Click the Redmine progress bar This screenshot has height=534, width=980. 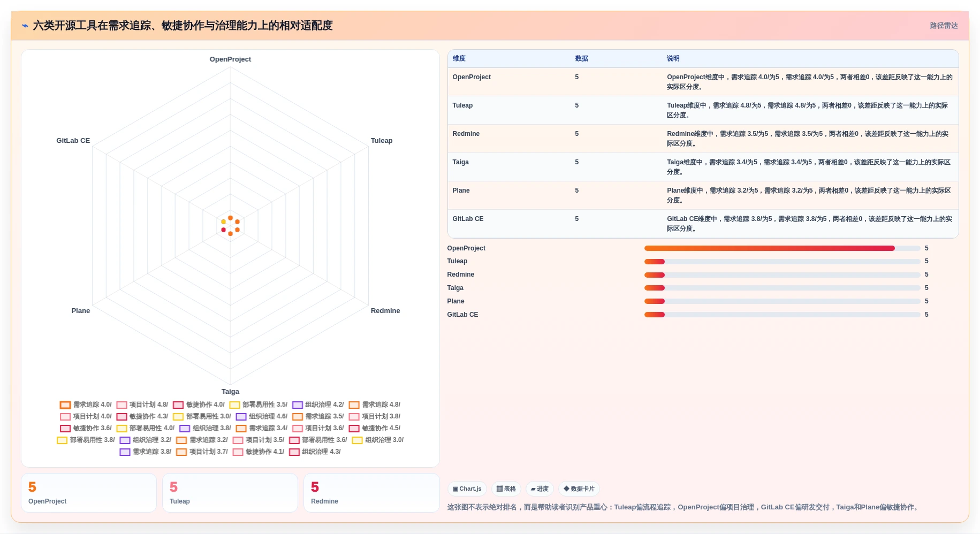click(x=782, y=275)
